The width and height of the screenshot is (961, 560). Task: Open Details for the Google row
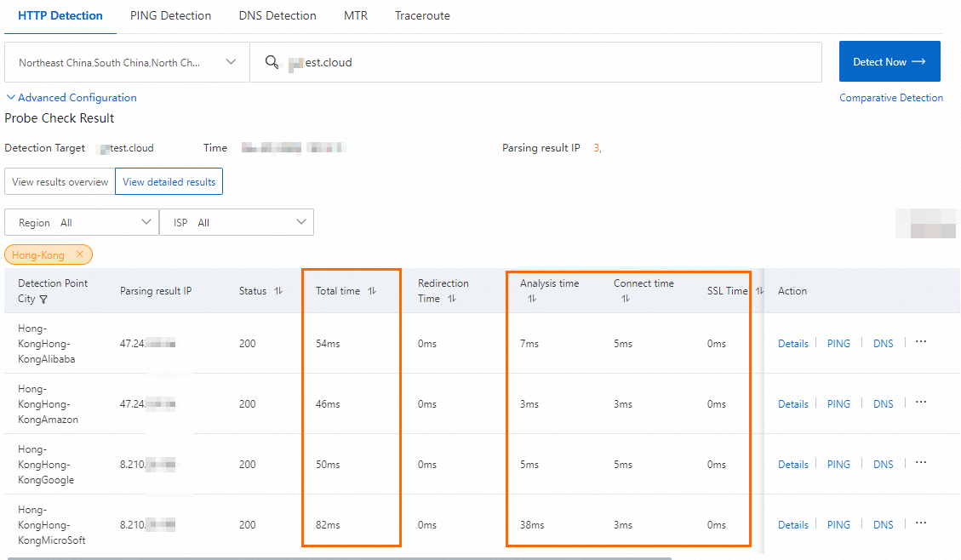pyautogui.click(x=793, y=465)
